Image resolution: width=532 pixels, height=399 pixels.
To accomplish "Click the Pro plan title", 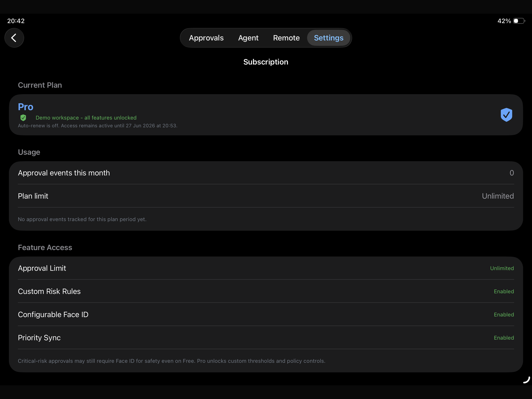I will 26,107.
